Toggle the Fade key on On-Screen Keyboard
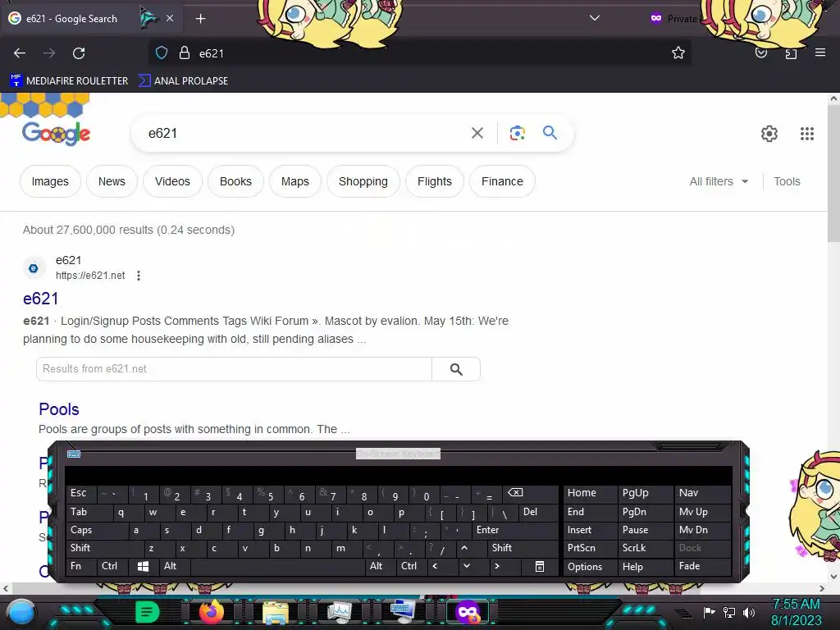The image size is (840, 630). 702,566
